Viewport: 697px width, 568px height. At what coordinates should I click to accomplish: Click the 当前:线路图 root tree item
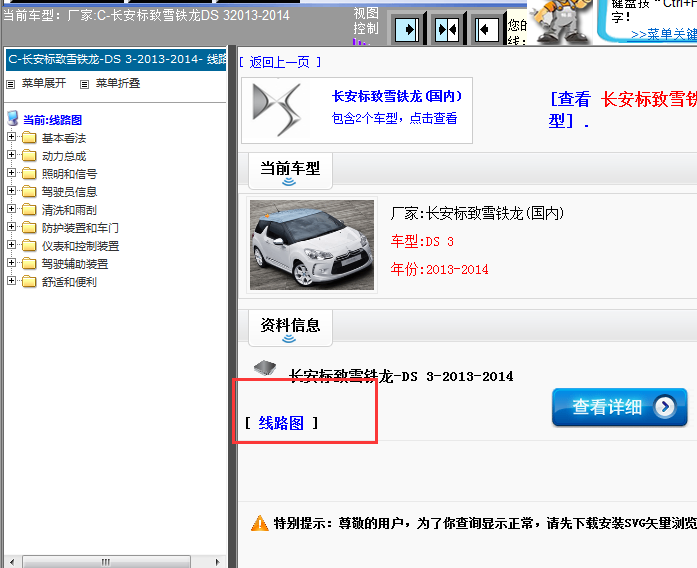click(x=52, y=120)
